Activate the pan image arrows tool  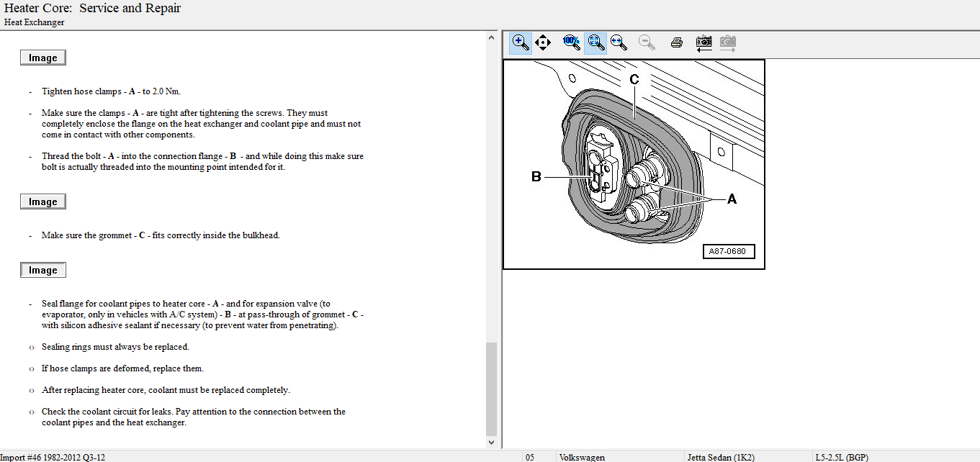(543, 42)
